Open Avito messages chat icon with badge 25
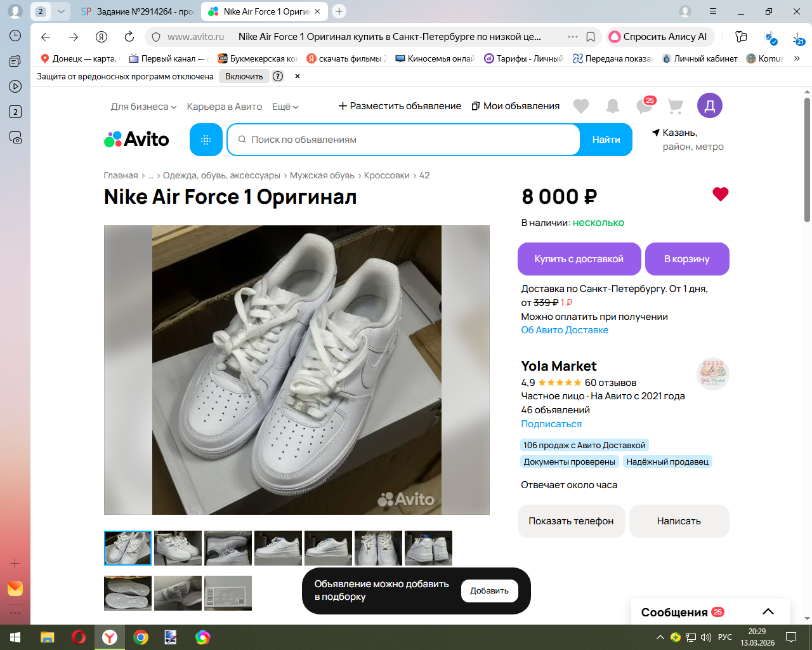The height and width of the screenshot is (650, 812). [x=645, y=105]
